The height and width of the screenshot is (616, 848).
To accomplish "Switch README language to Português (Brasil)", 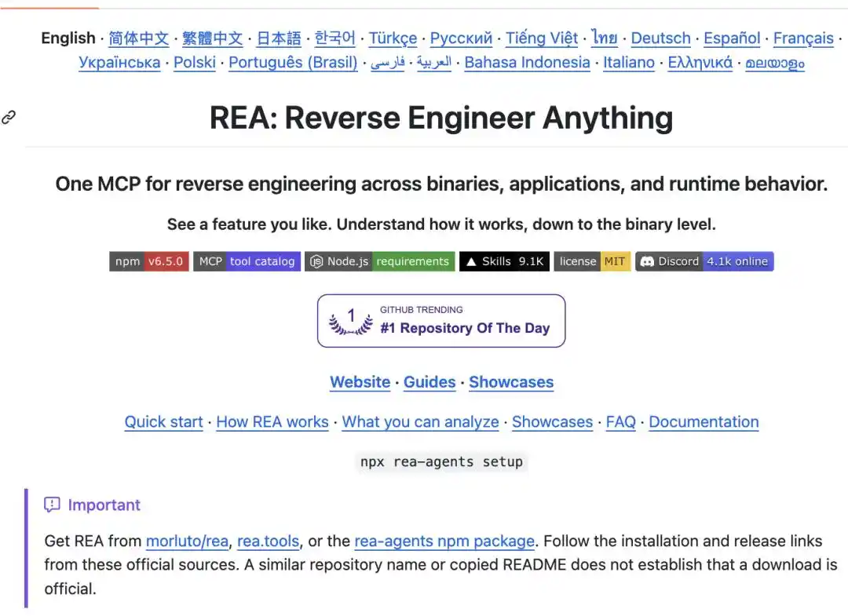I will coord(293,63).
